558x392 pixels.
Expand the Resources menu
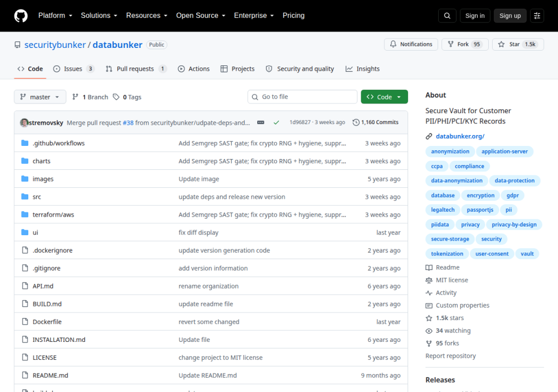(147, 16)
